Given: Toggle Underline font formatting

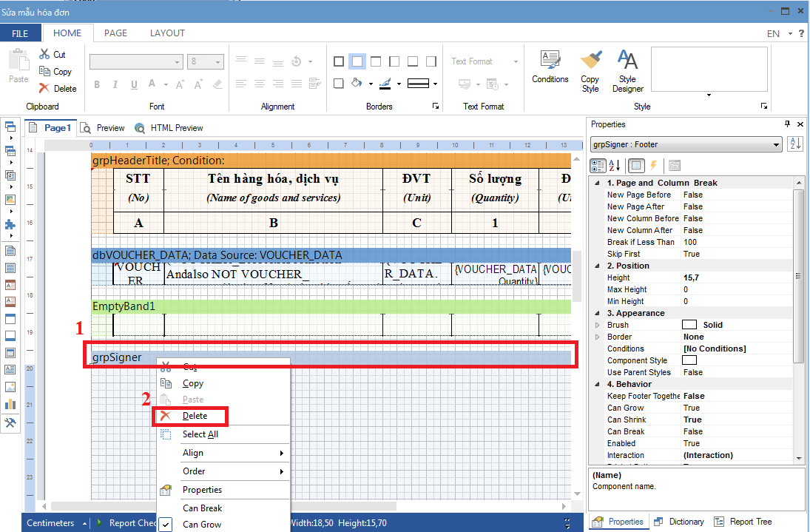Looking at the screenshot, I should pyautogui.click(x=134, y=84).
